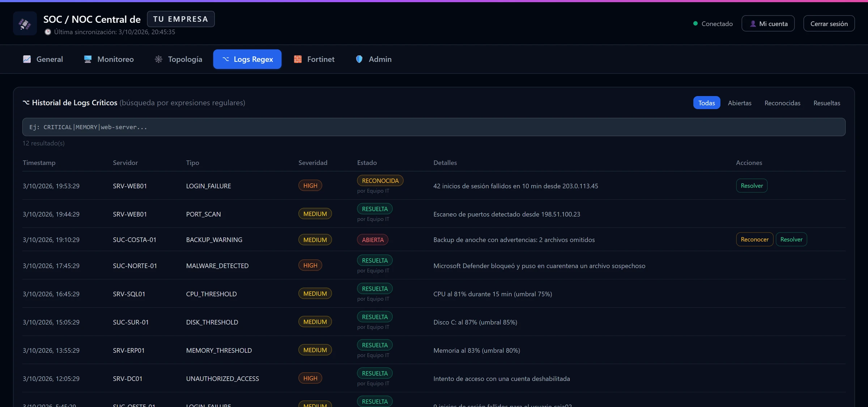Click the '12 resultado(s)' count
The width and height of the screenshot is (868, 407).
click(x=43, y=143)
